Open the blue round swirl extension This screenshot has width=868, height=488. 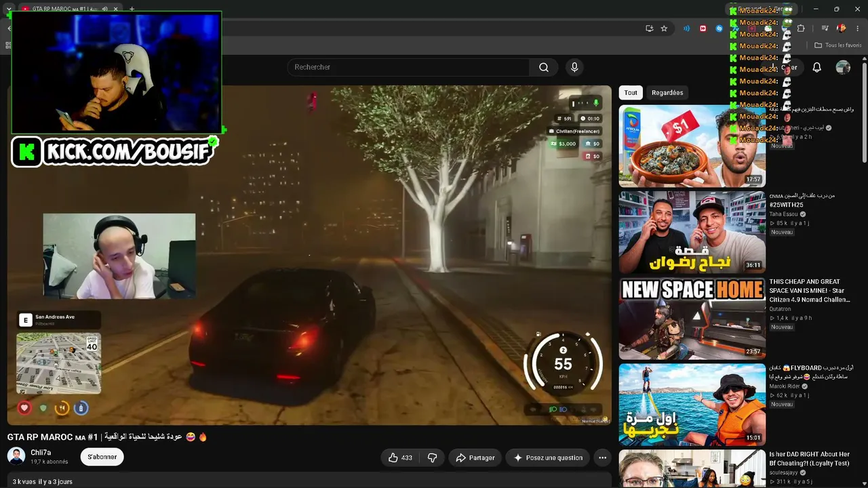pyautogui.click(x=719, y=28)
